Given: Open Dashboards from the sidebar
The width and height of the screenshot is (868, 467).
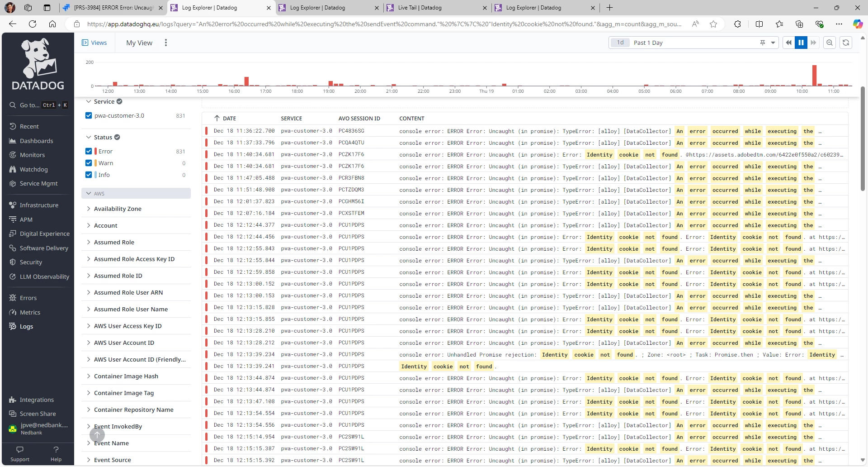Looking at the screenshot, I should [x=36, y=141].
